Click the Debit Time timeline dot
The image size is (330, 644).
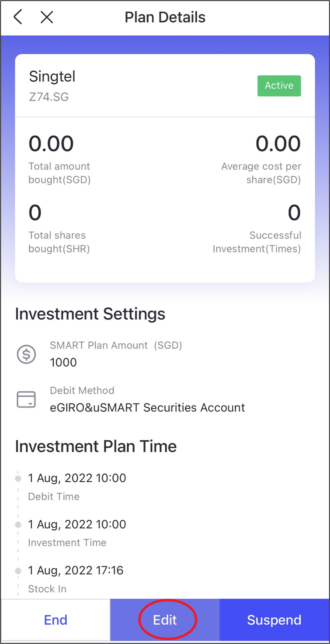pyautogui.click(x=18, y=479)
